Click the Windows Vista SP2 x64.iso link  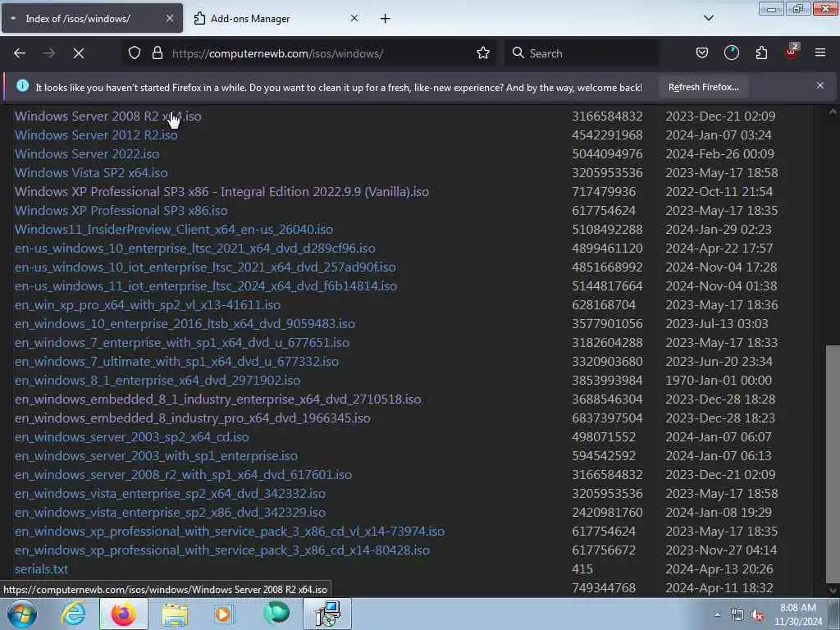(91, 172)
